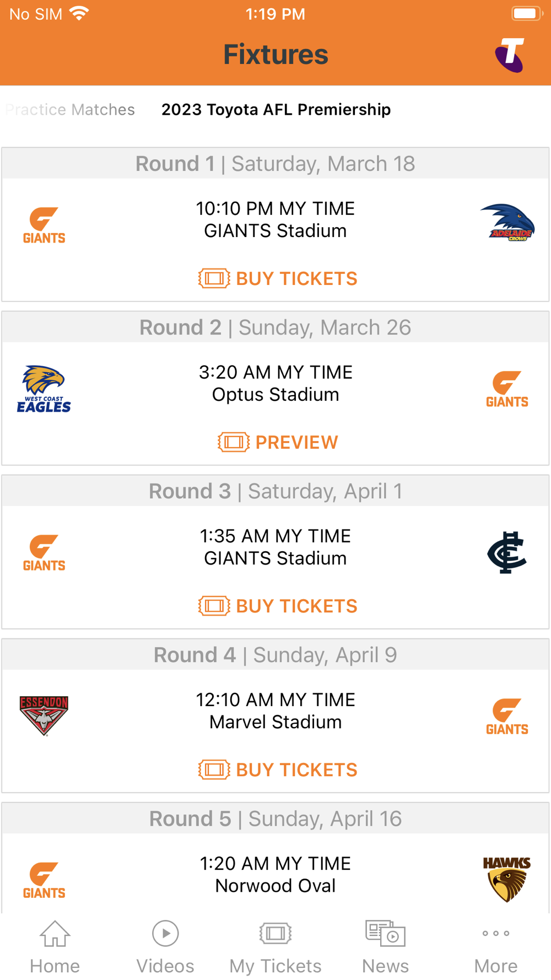Show the More menu
Screen dimensions: 551x980
(496, 947)
